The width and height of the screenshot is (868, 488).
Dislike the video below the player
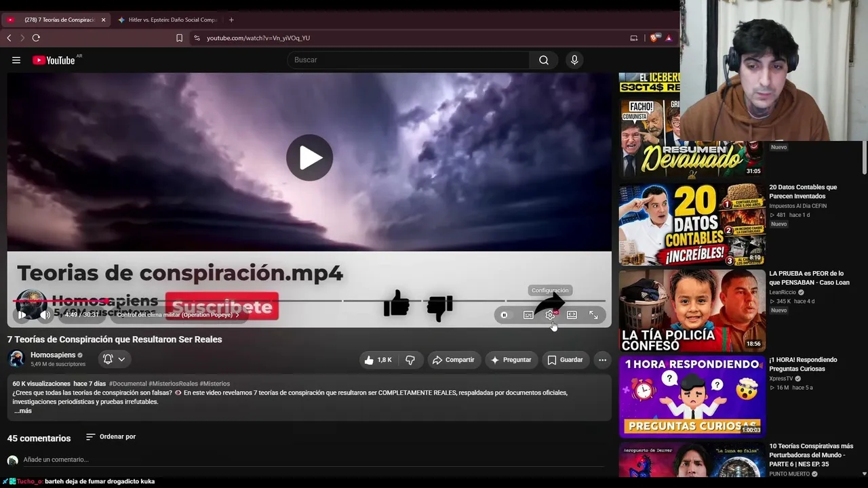point(410,360)
